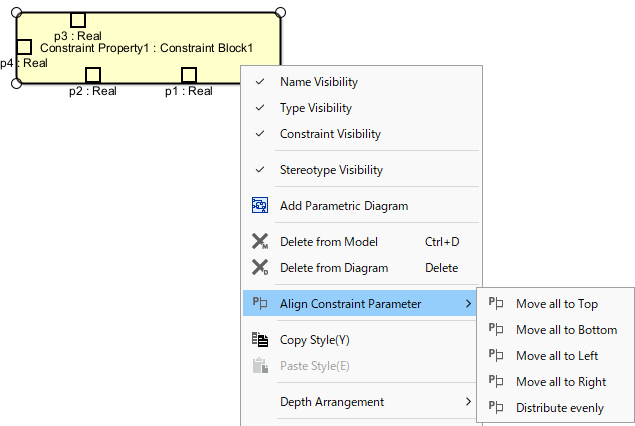Toggle Type Visibility option
Image resolution: width=635 pixels, height=426 pixels.
click(363, 108)
